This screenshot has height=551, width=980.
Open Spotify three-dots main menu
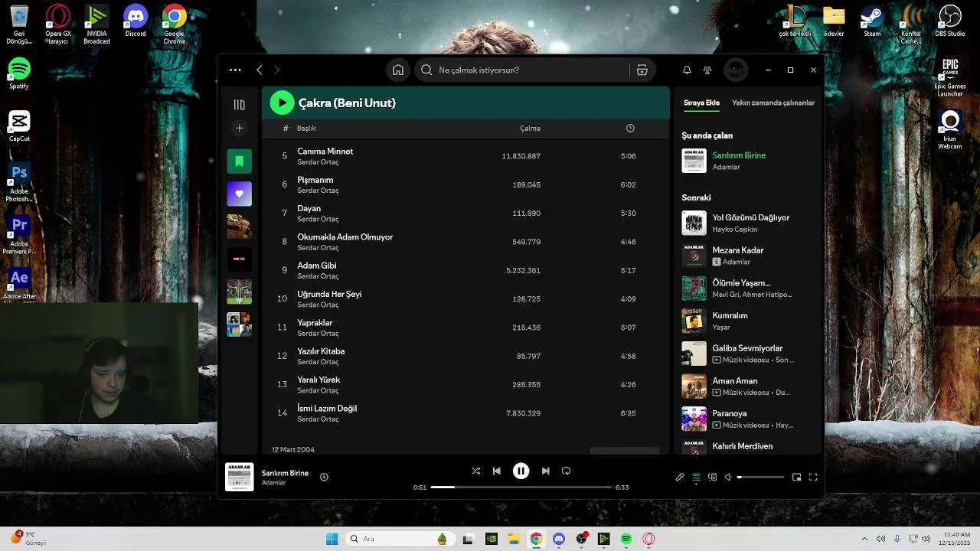[x=235, y=70]
